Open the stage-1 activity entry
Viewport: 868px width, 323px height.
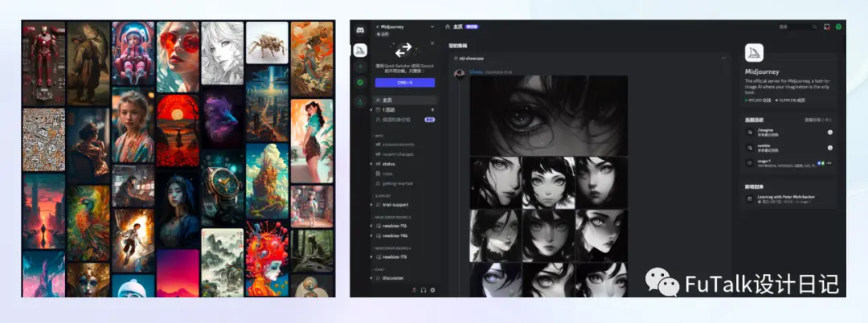click(x=789, y=162)
